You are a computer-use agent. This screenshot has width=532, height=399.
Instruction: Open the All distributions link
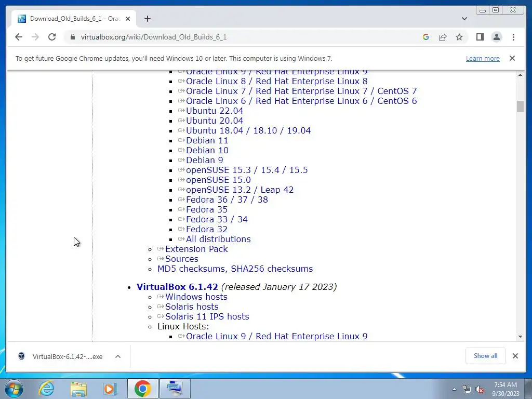coord(218,238)
